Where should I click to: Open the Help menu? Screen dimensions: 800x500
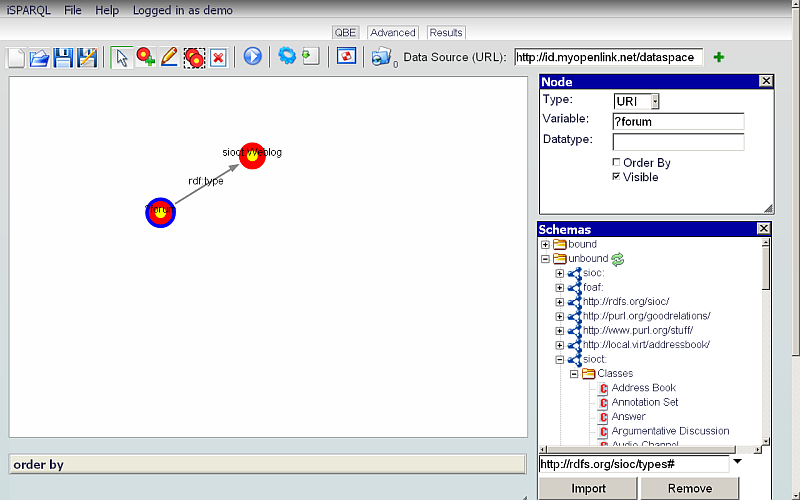pos(107,10)
